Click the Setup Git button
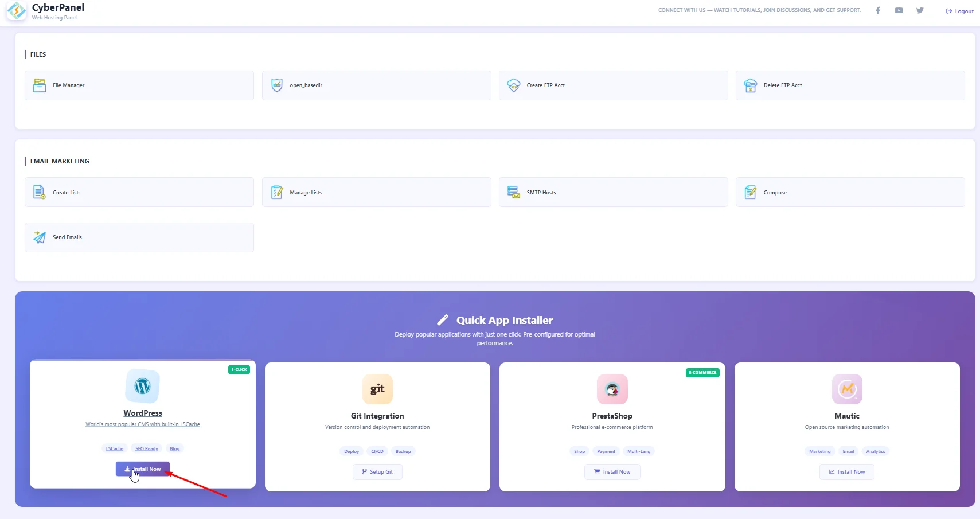The height and width of the screenshot is (519, 980). (x=377, y=472)
